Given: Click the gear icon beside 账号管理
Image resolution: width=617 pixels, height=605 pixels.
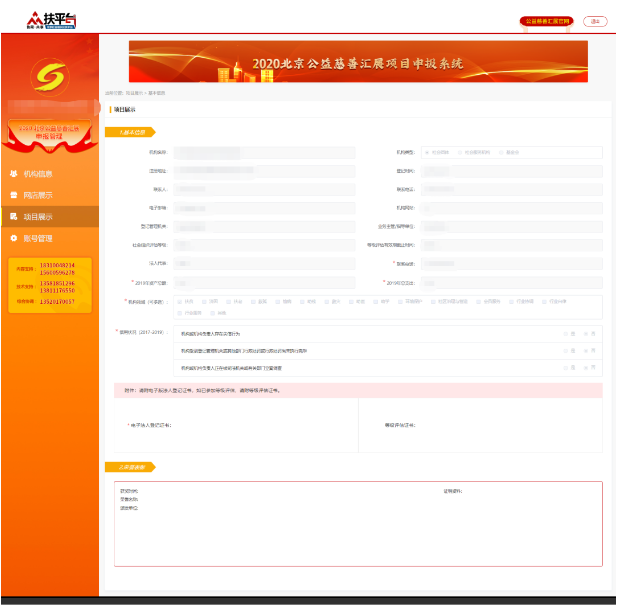Looking at the screenshot, I should [x=14, y=238].
